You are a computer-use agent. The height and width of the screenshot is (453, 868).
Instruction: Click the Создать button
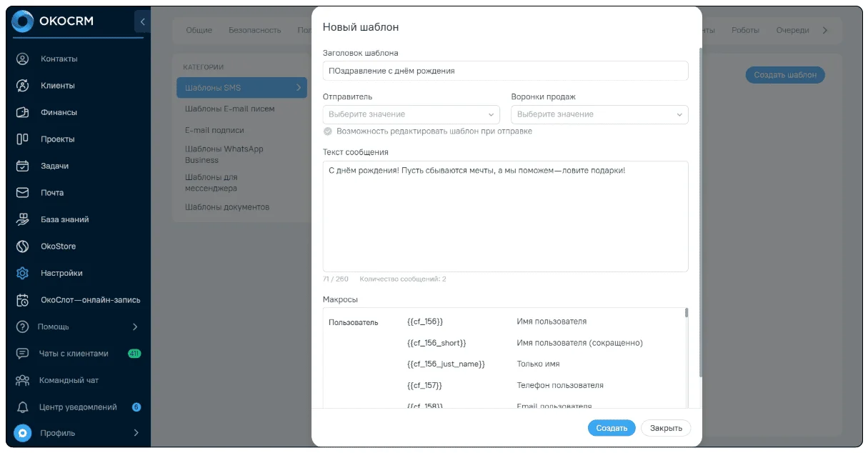point(612,428)
